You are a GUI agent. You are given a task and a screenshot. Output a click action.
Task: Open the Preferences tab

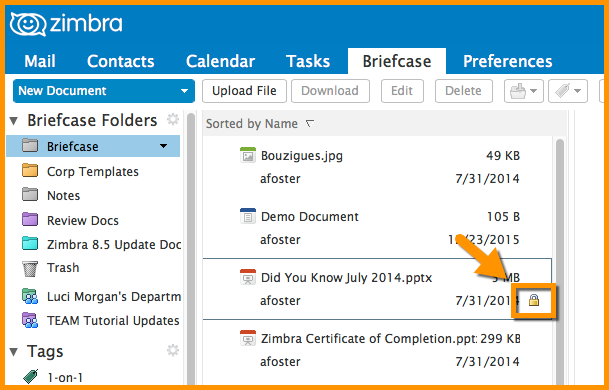[x=507, y=61]
